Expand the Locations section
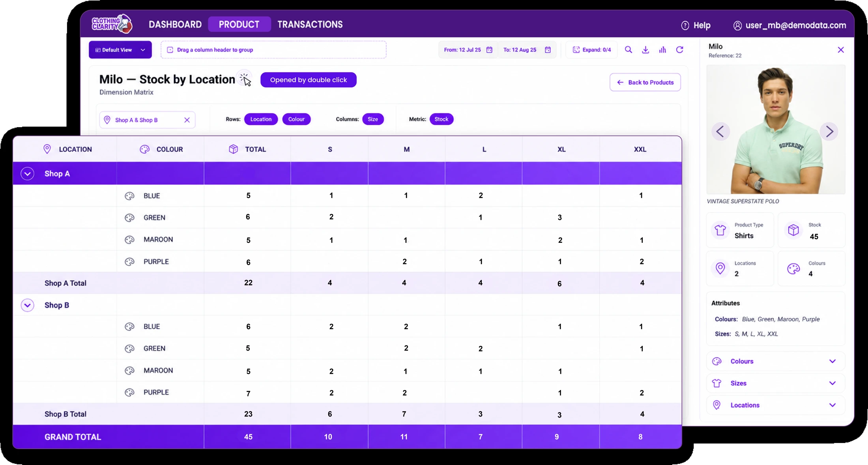This screenshot has height=465, width=868. 775,405
